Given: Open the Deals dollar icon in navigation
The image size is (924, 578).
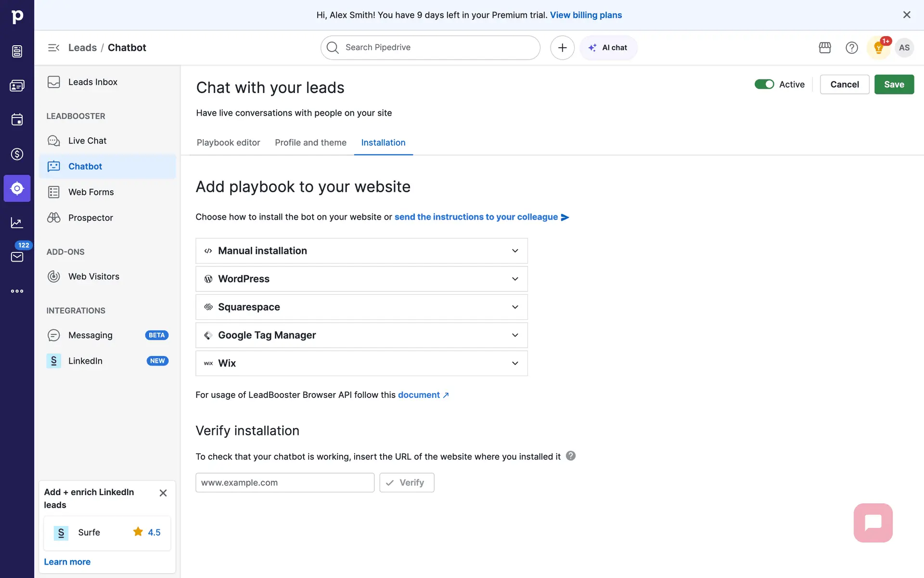Looking at the screenshot, I should click(x=17, y=154).
